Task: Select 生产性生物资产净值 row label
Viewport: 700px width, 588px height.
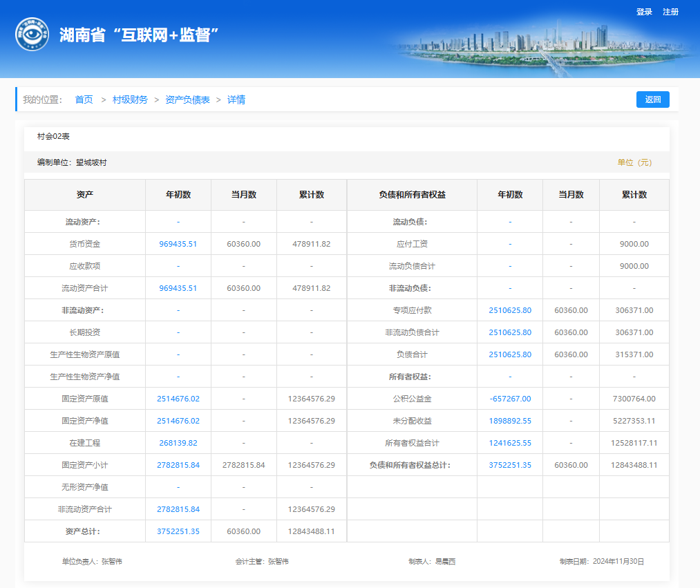Action: pos(85,377)
